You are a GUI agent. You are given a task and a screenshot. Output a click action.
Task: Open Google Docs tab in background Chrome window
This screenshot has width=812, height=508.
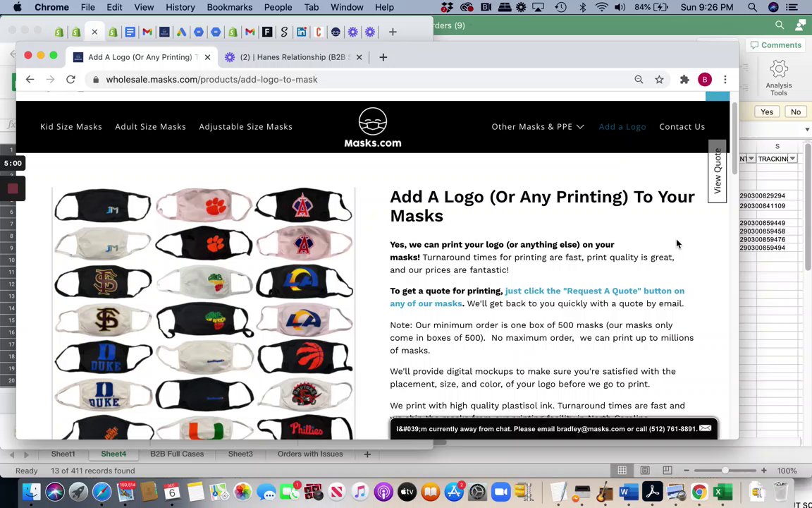[130, 32]
